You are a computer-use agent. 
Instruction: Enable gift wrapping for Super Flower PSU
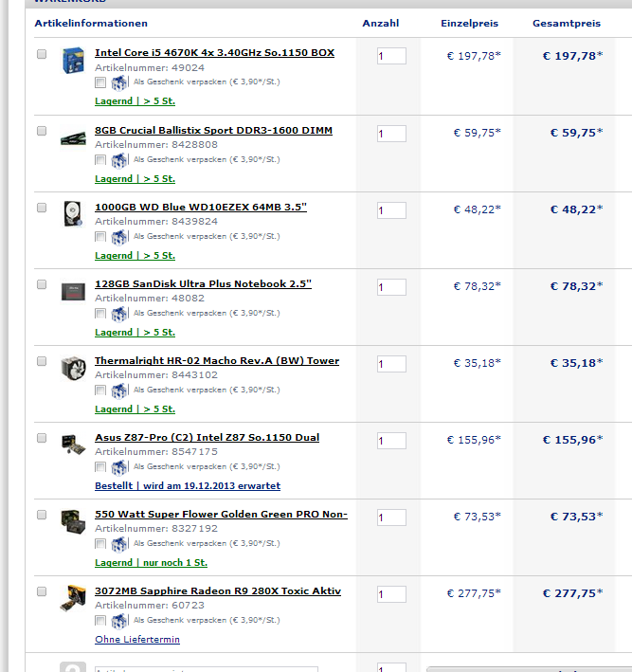(100, 543)
